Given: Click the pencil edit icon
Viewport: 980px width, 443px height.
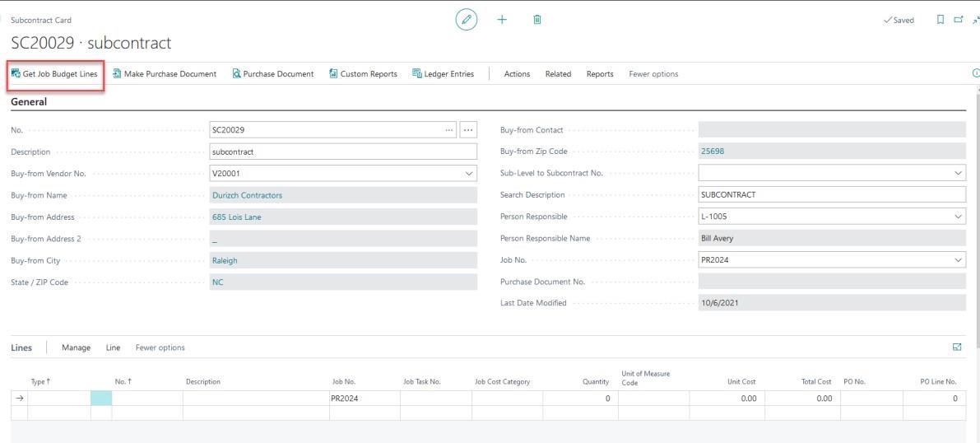Looking at the screenshot, I should point(467,20).
